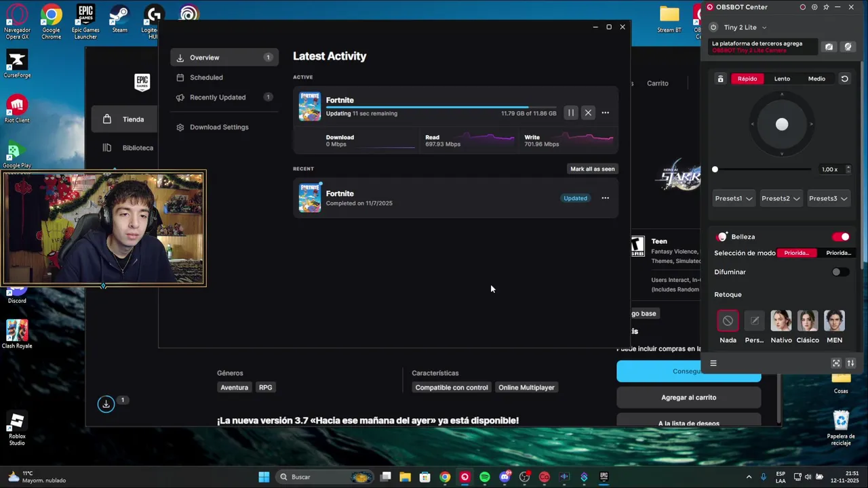
Task: Go to Tienda in Epic sidebar
Action: click(125, 119)
